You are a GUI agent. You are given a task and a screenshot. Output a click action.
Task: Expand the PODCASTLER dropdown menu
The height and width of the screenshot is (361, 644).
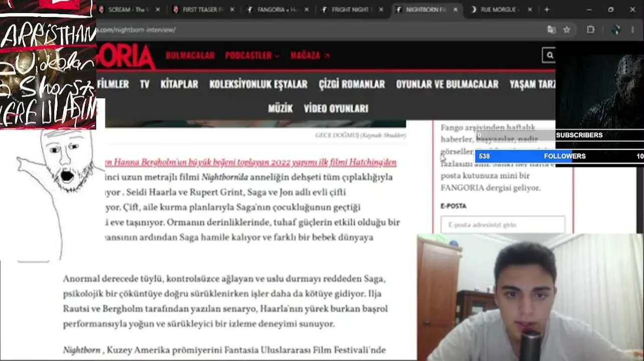click(x=252, y=55)
